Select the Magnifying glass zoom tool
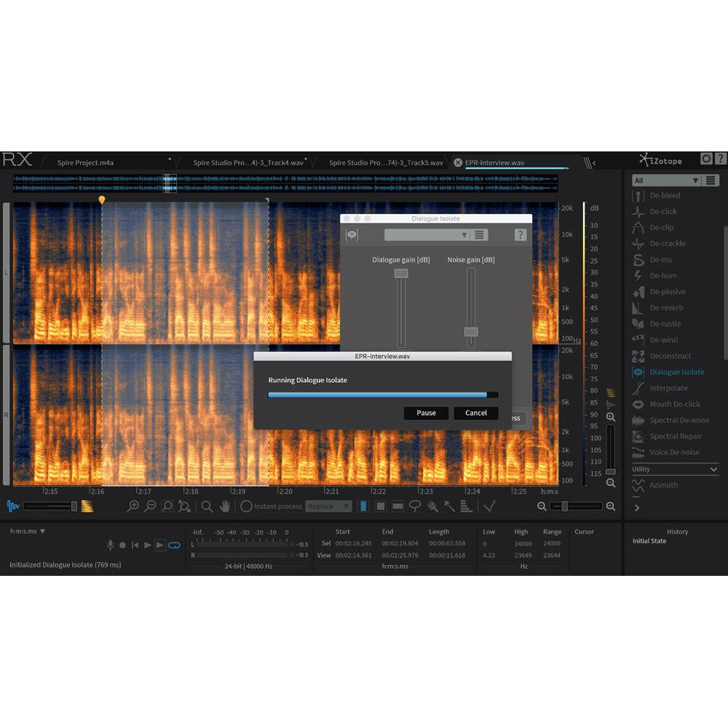Image resolution: width=728 pixels, height=728 pixels. [x=207, y=506]
